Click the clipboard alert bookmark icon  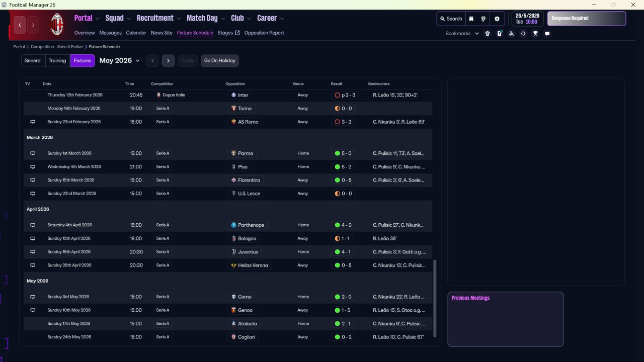click(500, 34)
